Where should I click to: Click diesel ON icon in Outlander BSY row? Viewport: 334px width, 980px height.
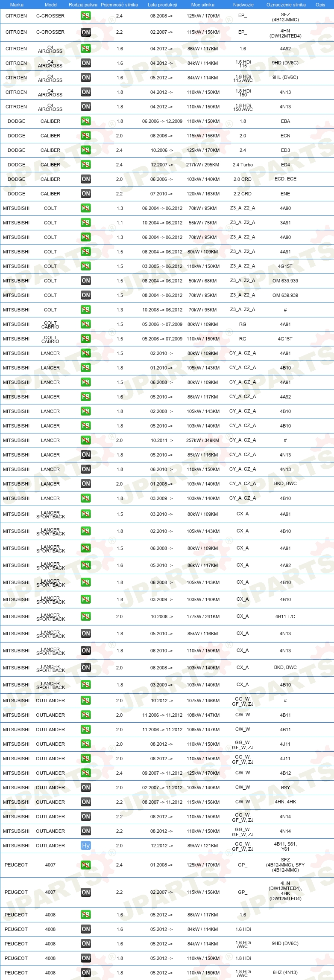86,788
